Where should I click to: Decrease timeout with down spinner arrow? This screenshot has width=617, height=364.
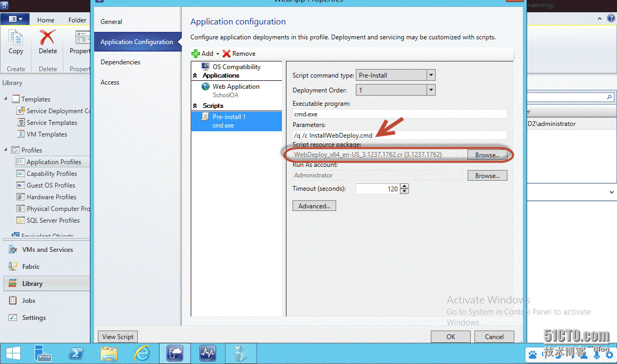click(x=405, y=191)
